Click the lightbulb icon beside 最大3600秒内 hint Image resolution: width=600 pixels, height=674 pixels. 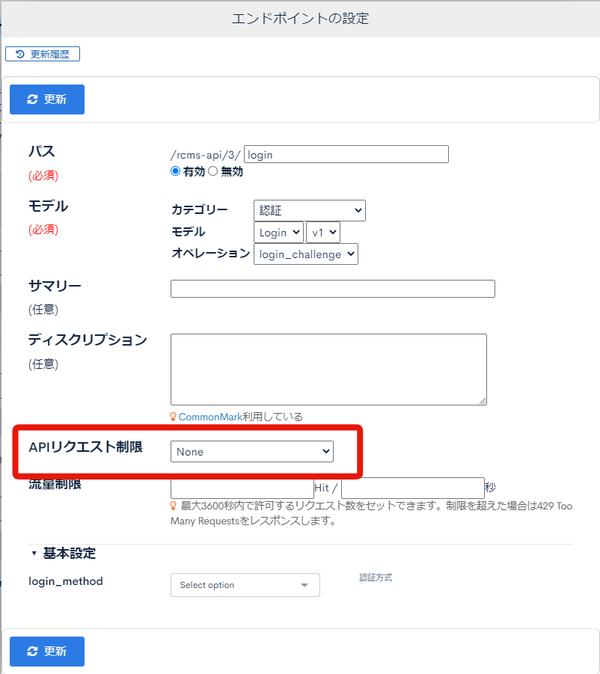click(173, 506)
